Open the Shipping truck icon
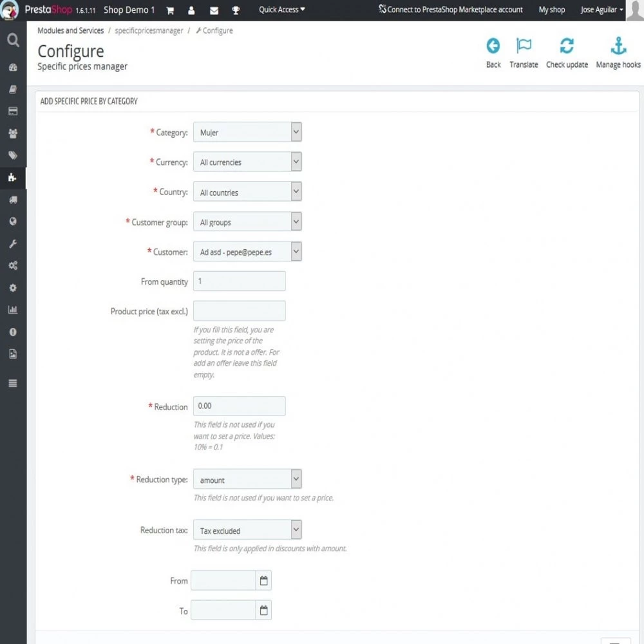644x644 pixels. pyautogui.click(x=13, y=200)
